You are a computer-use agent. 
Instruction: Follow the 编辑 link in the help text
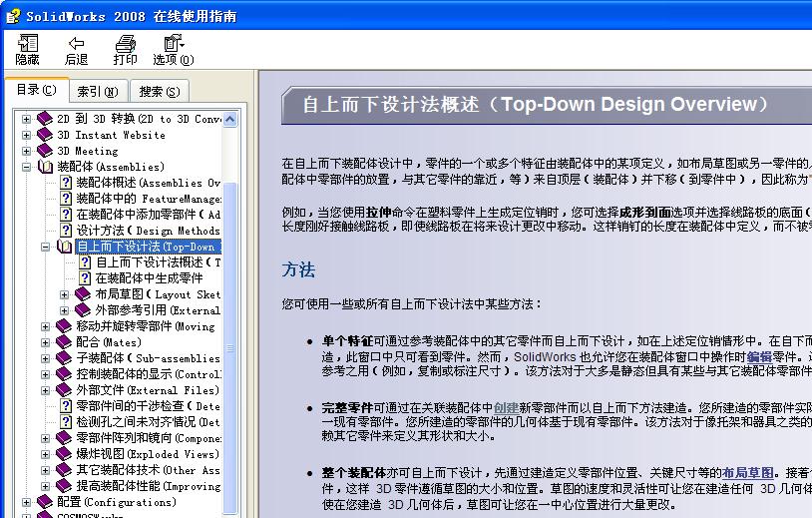759,357
